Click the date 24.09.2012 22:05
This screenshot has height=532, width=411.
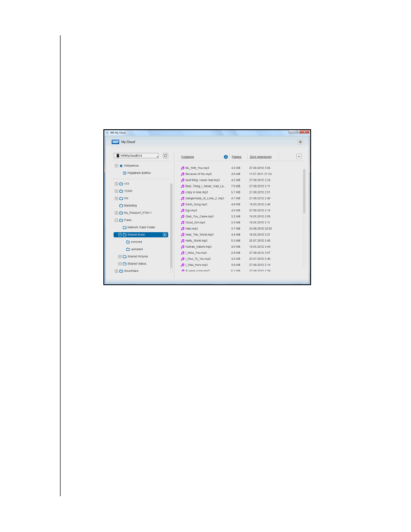coord(261,228)
